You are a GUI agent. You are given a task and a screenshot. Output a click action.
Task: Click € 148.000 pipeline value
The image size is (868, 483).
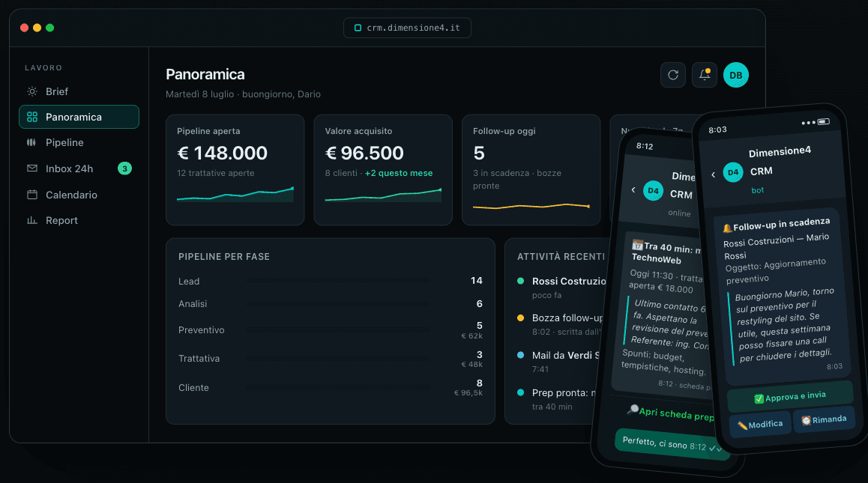pos(222,153)
